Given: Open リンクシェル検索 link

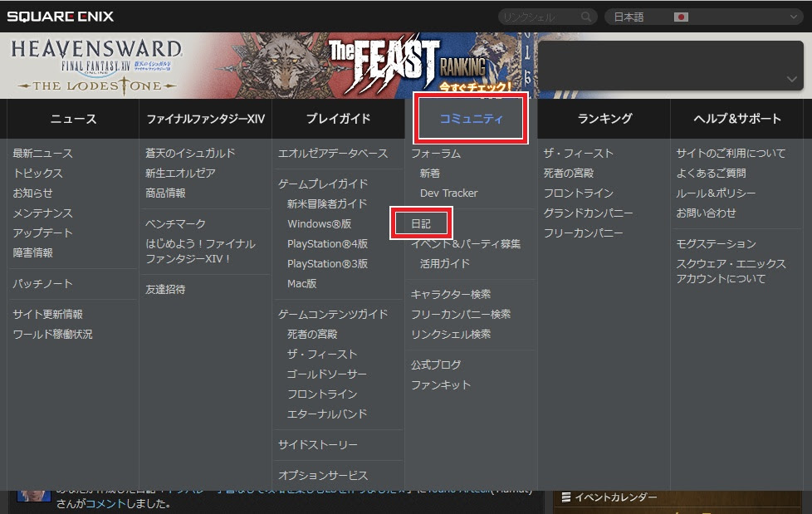Looking at the screenshot, I should [x=451, y=334].
